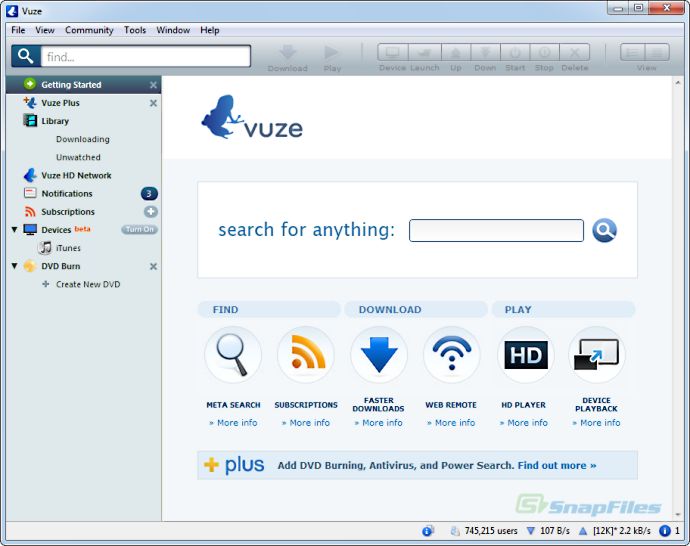Click the HD Player icon
The width and height of the screenshot is (690, 546).
coord(525,355)
